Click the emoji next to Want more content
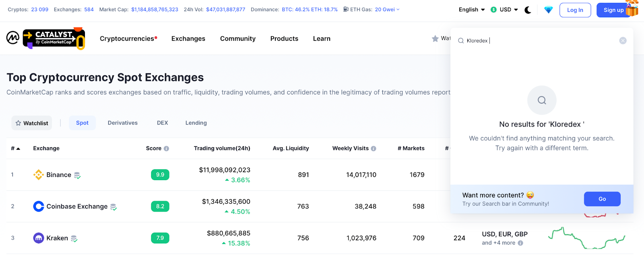 (530, 195)
